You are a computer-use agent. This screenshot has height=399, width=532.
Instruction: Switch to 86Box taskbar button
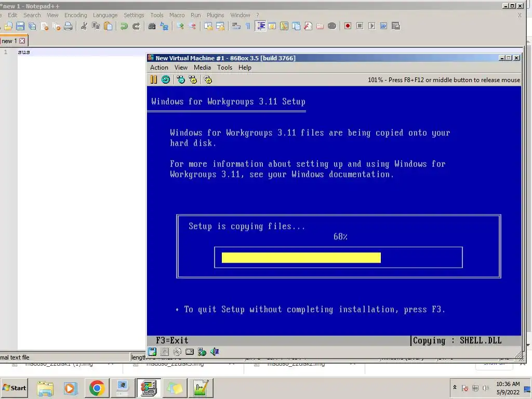[149, 388]
